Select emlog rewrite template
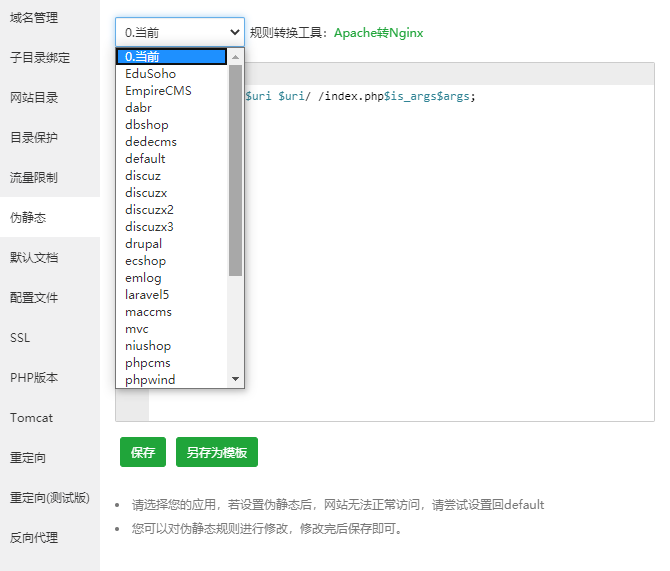Screen dimensions: 670x571 [x=171, y=278]
